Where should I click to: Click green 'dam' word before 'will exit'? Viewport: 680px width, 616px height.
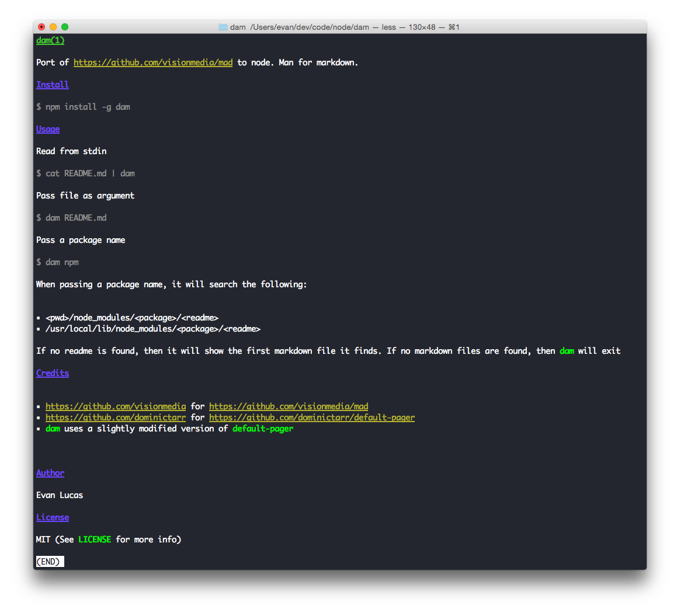click(567, 351)
